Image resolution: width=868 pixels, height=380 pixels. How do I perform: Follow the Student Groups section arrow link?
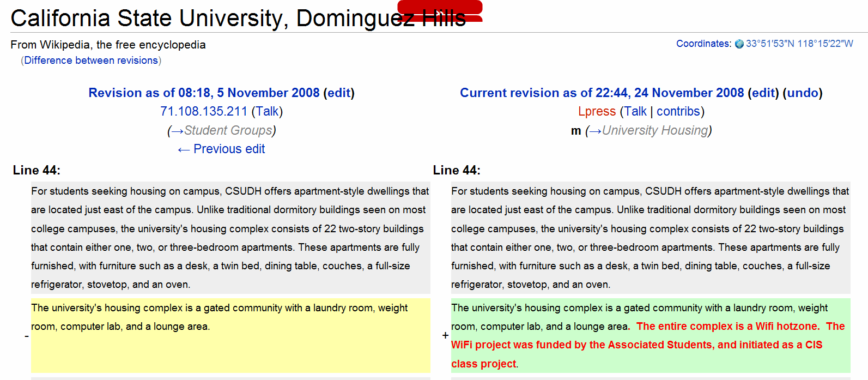point(177,131)
